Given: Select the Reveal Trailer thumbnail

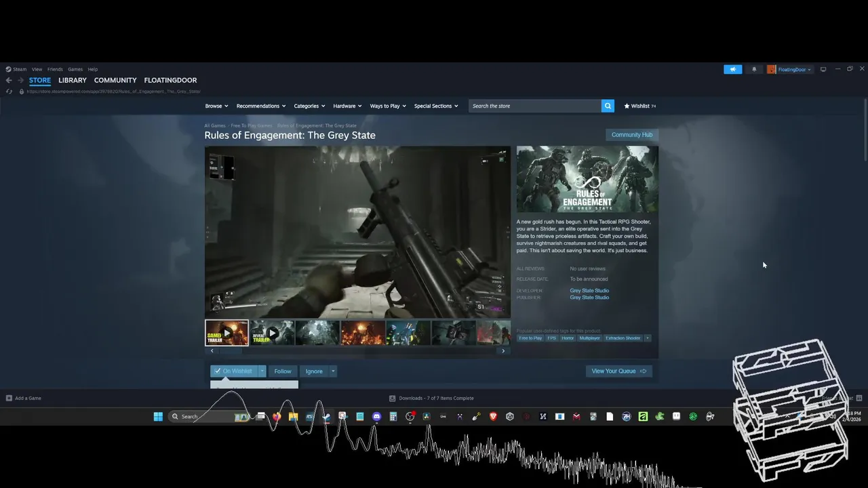Looking at the screenshot, I should pos(272,333).
